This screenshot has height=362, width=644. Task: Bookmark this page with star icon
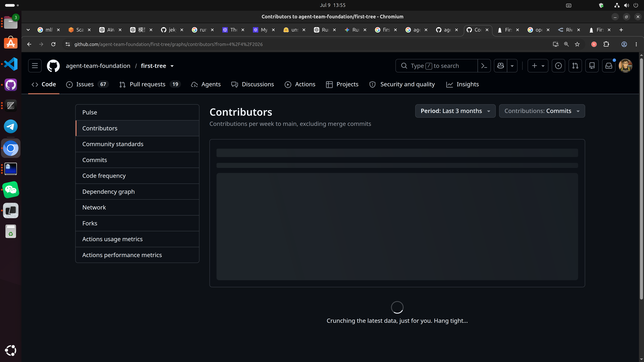click(577, 44)
